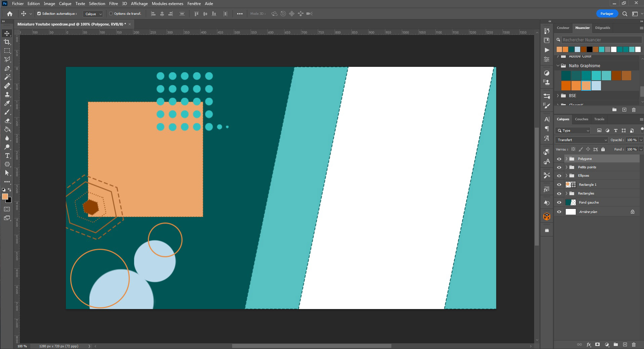Hide the Fond gauche layer

click(559, 203)
